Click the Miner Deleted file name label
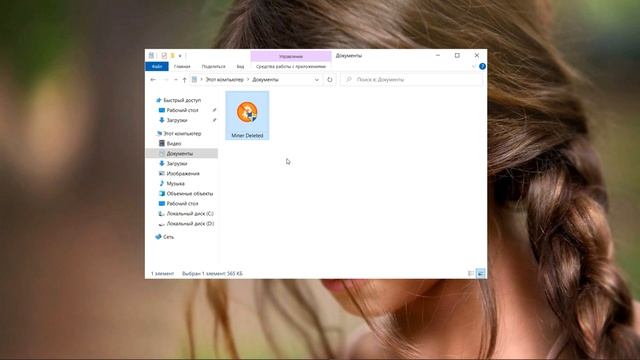The image size is (640, 360). click(x=247, y=136)
